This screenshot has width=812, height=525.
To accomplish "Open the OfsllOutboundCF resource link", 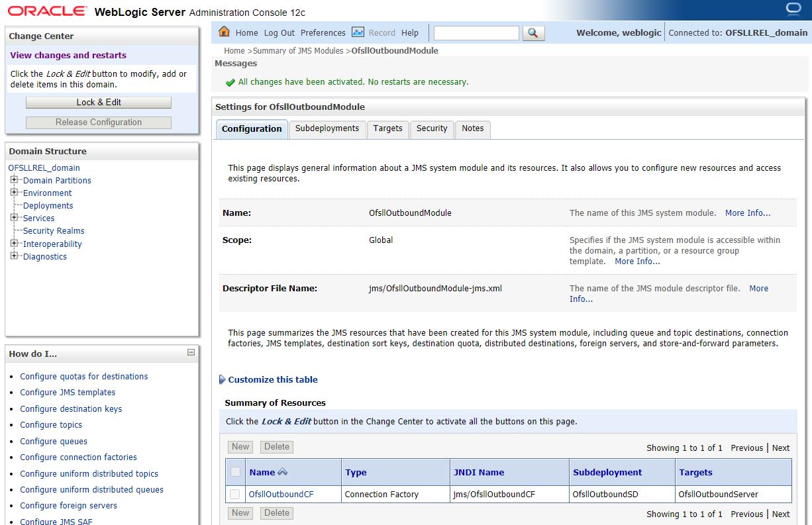I will (281, 494).
